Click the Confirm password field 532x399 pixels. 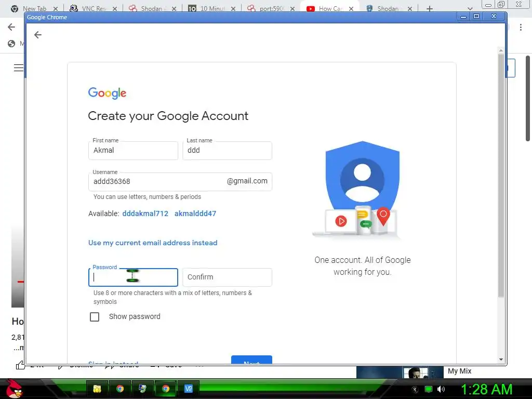click(x=227, y=277)
